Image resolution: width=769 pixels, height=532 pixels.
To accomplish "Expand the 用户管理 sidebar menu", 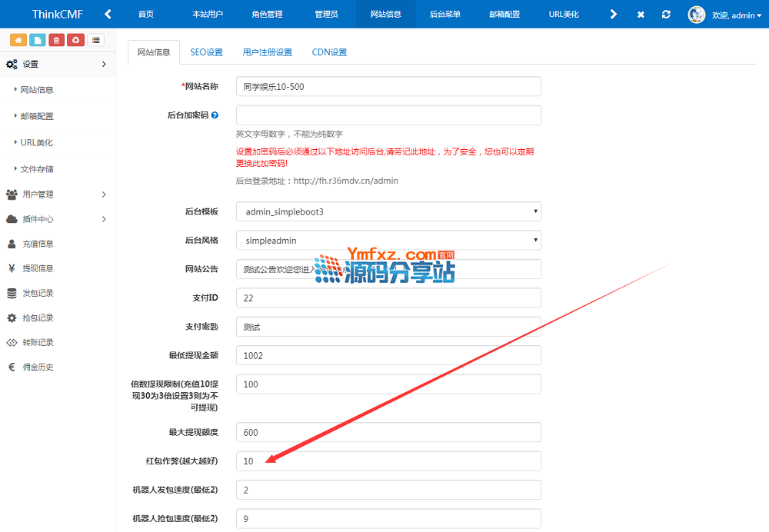I will (57, 195).
